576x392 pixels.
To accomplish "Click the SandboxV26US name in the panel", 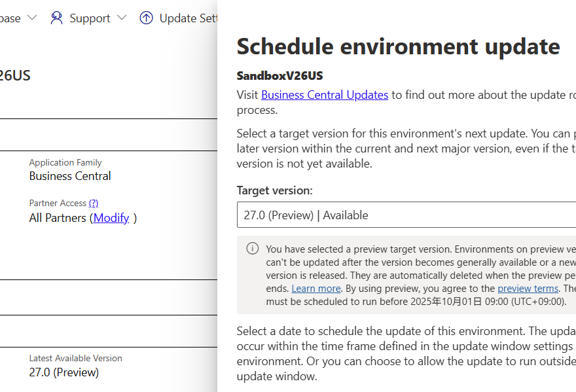I will point(279,76).
